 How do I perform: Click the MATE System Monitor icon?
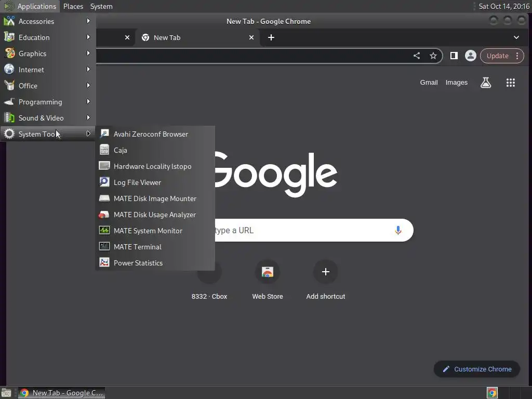pyautogui.click(x=104, y=230)
